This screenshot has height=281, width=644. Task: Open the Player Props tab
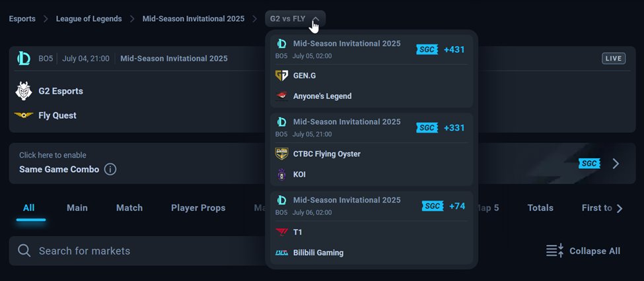pos(198,208)
